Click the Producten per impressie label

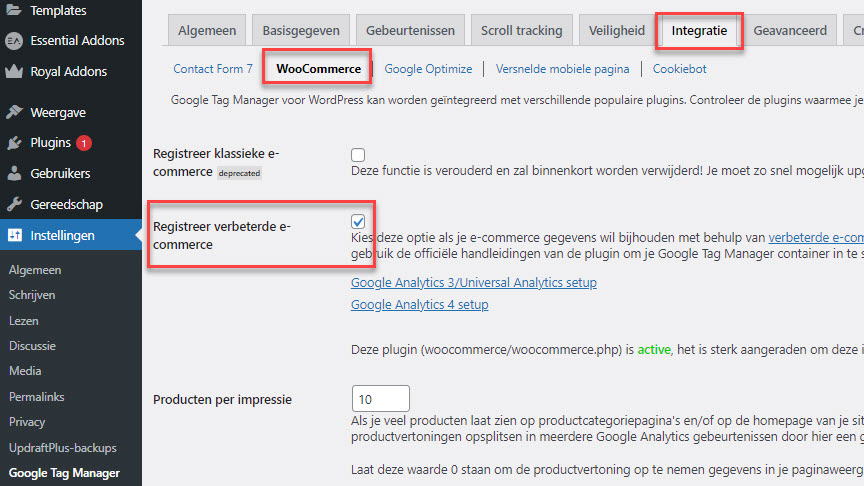click(x=222, y=399)
